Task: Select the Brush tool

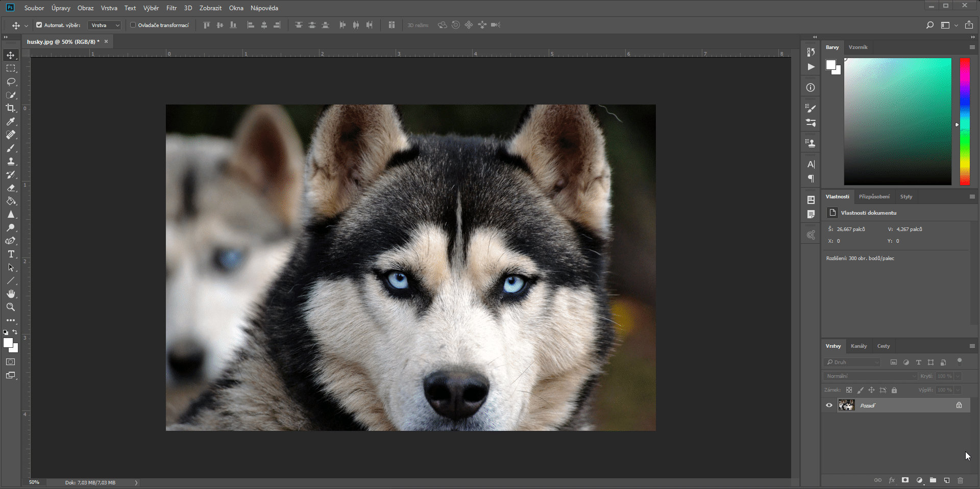Action: (x=11, y=148)
